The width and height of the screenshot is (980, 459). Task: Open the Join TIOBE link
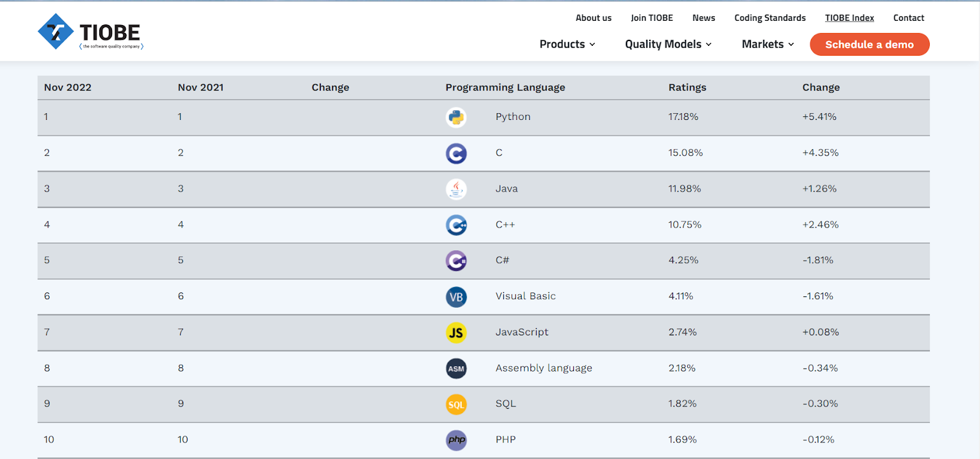point(652,18)
